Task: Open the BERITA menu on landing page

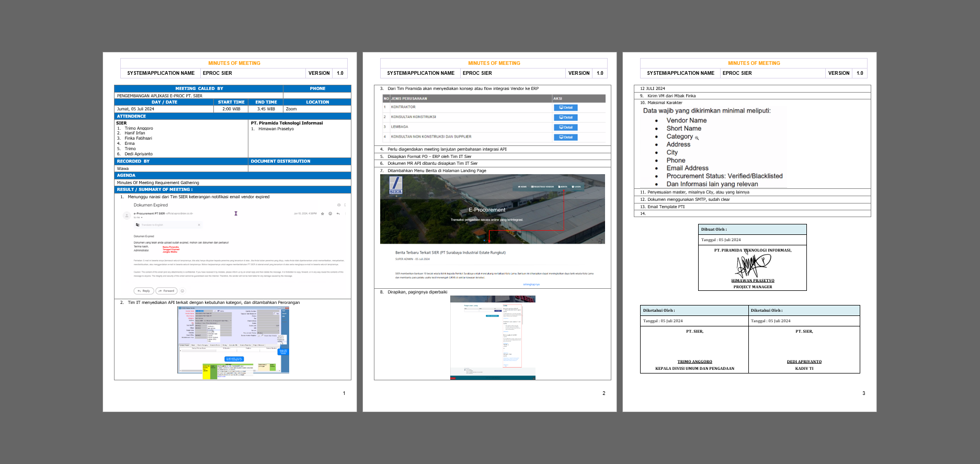Action: tap(563, 187)
